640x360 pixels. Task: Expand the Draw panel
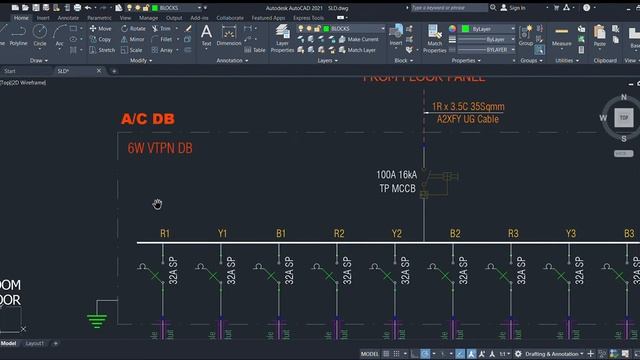(x=39, y=60)
